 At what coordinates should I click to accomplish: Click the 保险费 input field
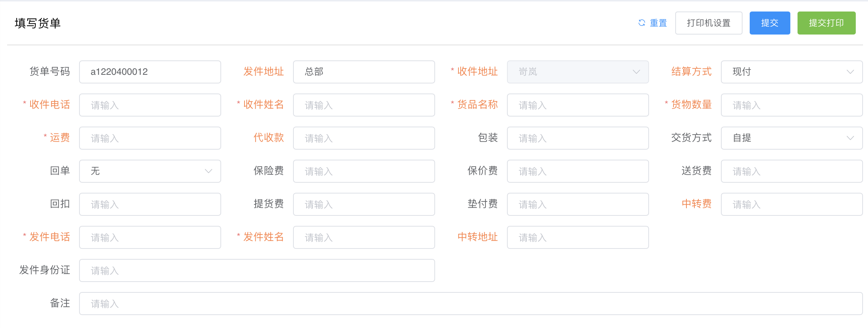[364, 171]
